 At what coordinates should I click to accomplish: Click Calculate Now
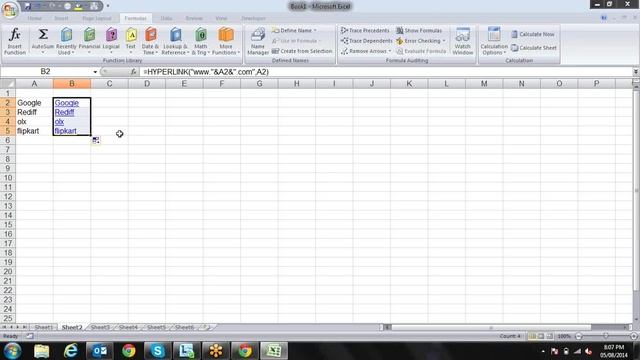tap(533, 34)
